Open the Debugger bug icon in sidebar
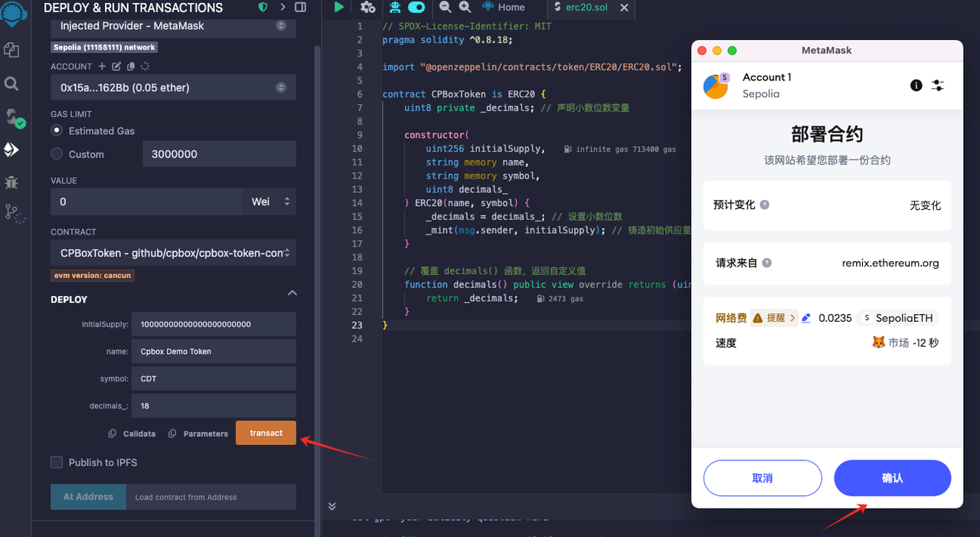Image resolution: width=980 pixels, height=537 pixels. coord(11,182)
